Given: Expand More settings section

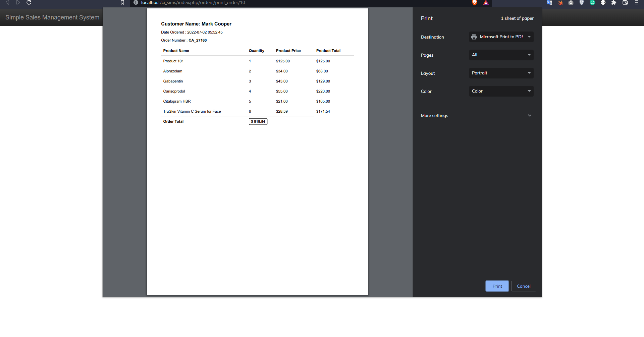Looking at the screenshot, I should [x=477, y=115].
